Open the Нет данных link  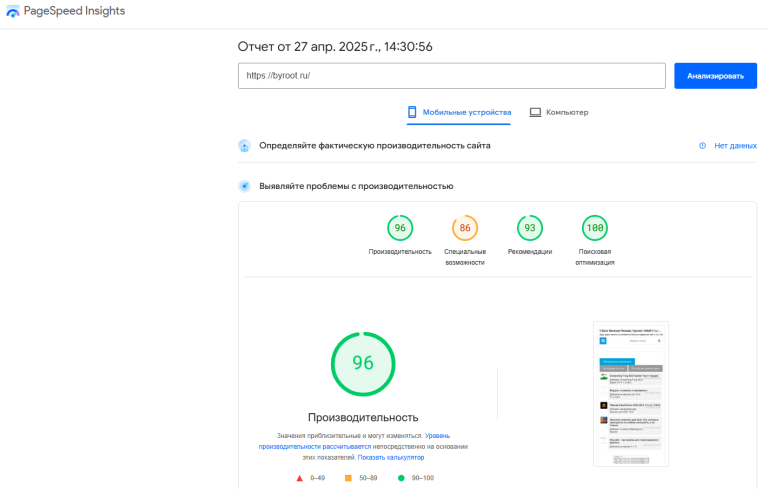click(735, 146)
